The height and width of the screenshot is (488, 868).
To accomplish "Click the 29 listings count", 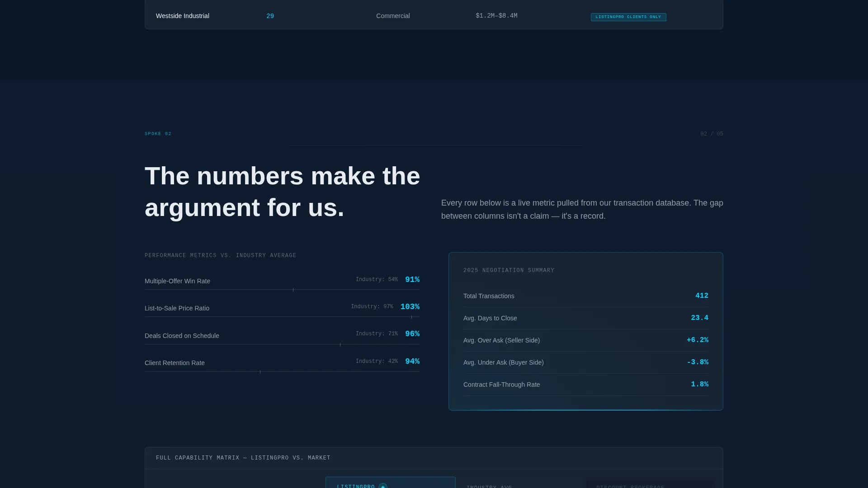I will click(x=270, y=16).
